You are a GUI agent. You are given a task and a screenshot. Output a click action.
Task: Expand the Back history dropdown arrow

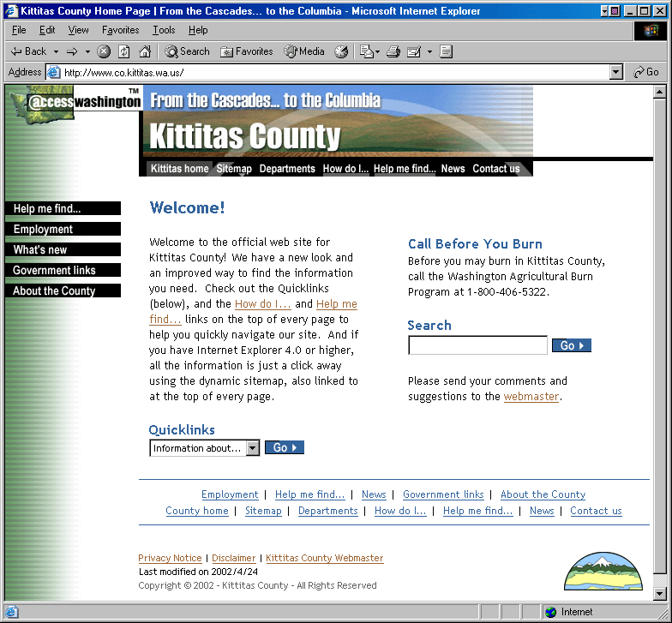pyautogui.click(x=56, y=51)
